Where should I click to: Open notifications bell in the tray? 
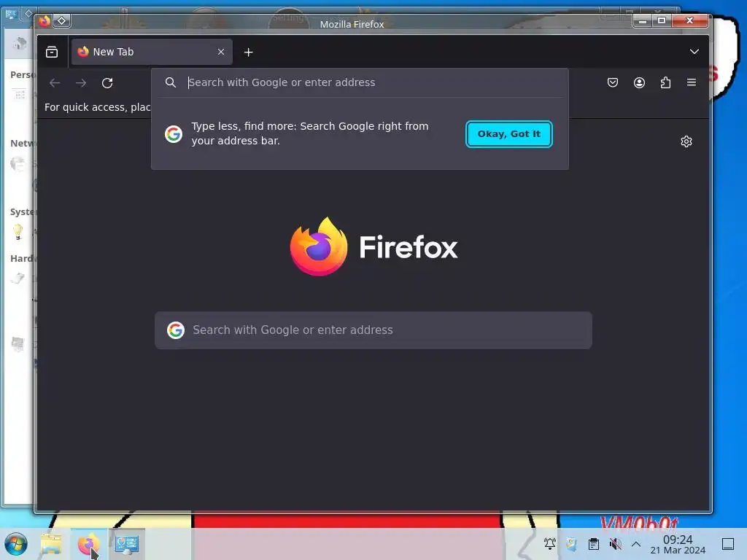(549, 543)
